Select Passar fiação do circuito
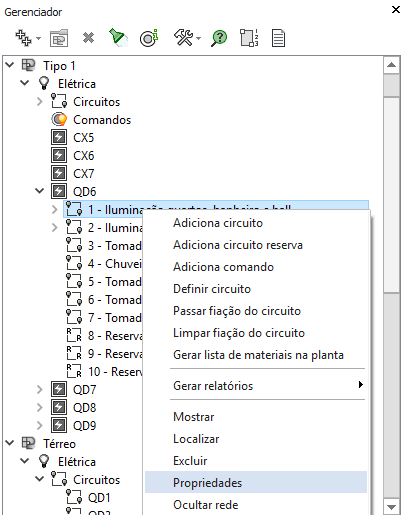Image resolution: width=404 pixels, height=516 pixels. (237, 311)
